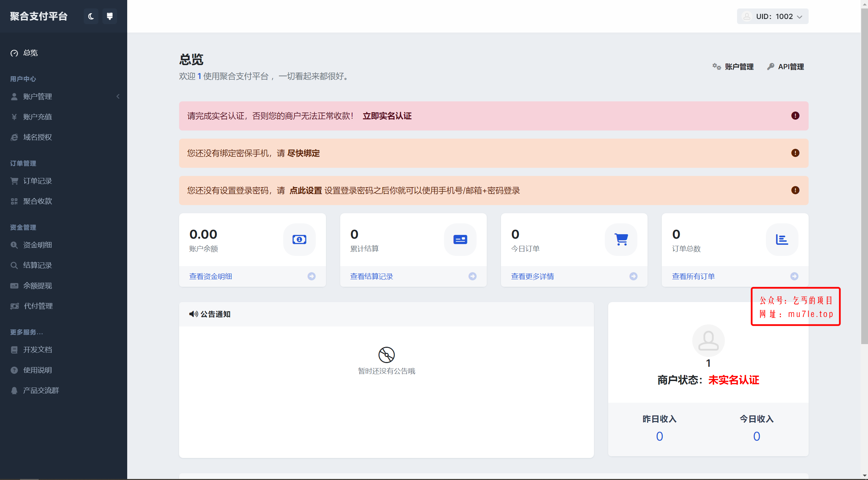868x480 pixels.
Task: Click the exclamation icon in 实名认证 alert
Action: tap(795, 116)
